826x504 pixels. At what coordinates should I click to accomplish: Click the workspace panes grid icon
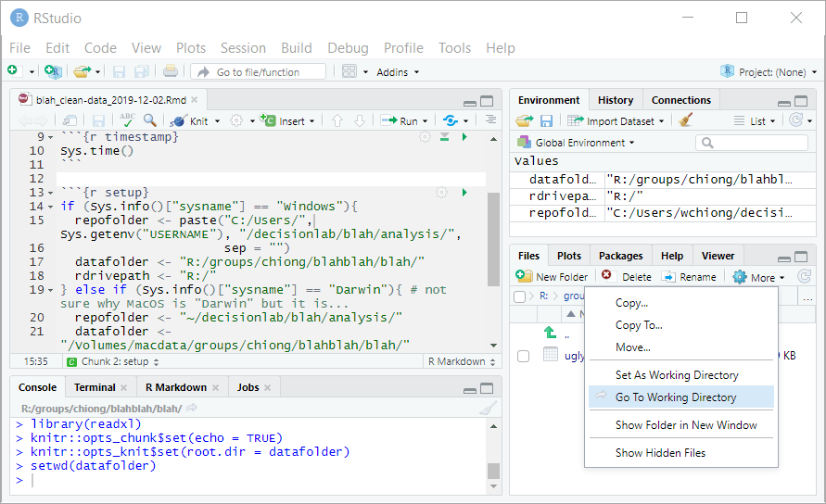coord(349,71)
